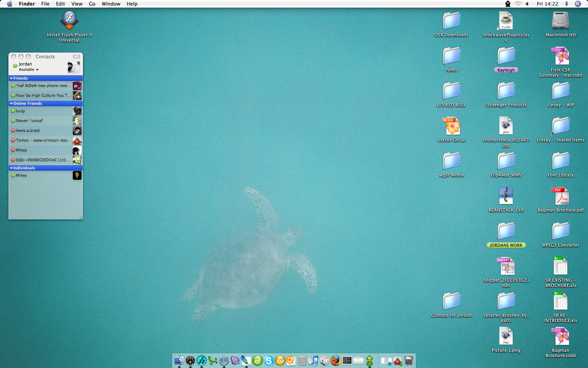Launch Entourage from the dock
This screenshot has width=588, height=368.
pos(235,360)
